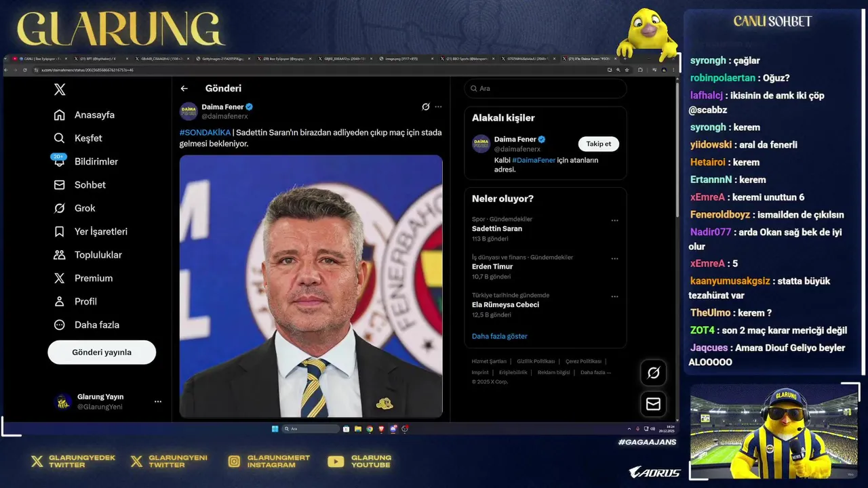The width and height of the screenshot is (868, 488).
Task: Open Bildirimler notifications
Action: pos(86,161)
